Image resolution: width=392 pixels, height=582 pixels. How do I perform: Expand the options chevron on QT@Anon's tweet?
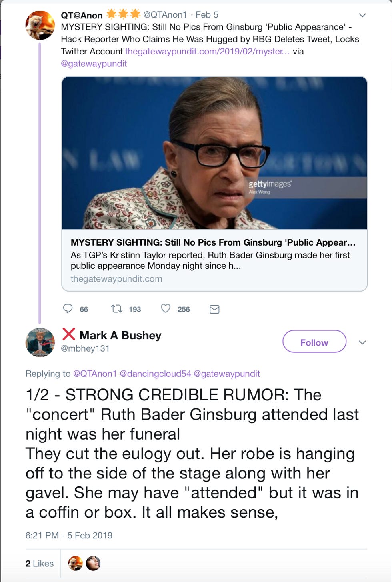pos(362,15)
